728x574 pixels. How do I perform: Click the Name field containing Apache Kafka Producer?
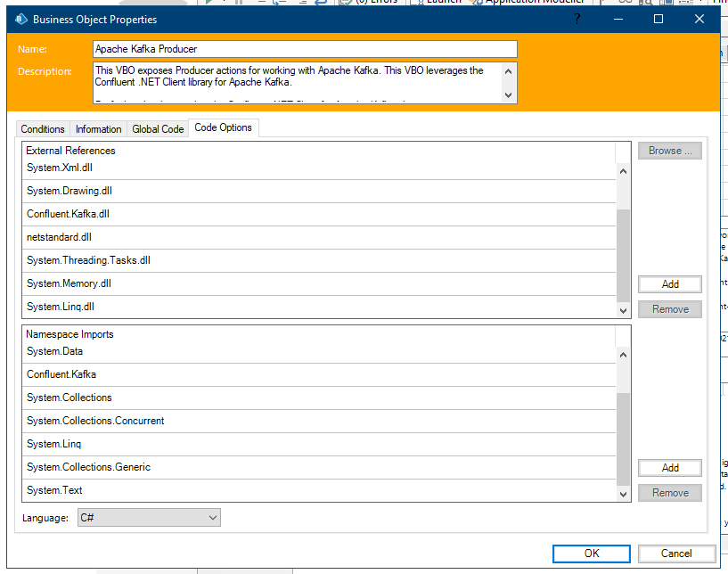(305, 49)
